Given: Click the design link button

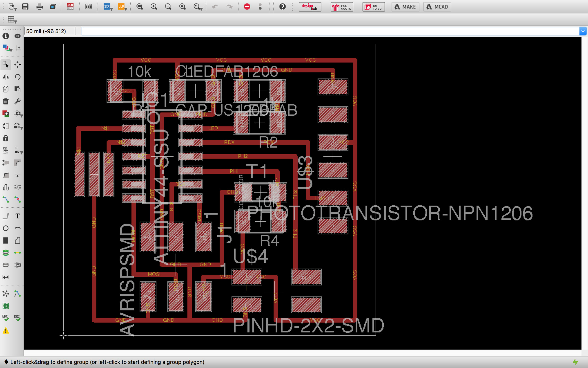Looking at the screenshot, I should (310, 7).
